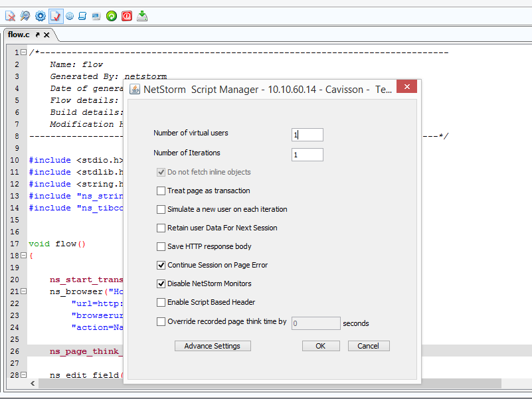Click the Number of Iterations field
The image size is (532, 399).
[x=308, y=155]
